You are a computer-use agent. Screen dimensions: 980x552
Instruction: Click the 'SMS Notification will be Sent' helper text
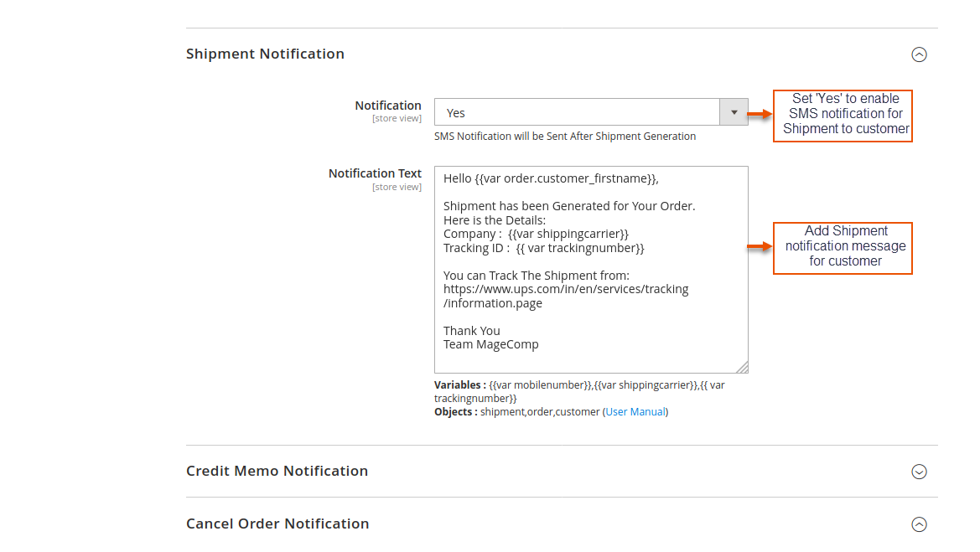click(x=564, y=137)
